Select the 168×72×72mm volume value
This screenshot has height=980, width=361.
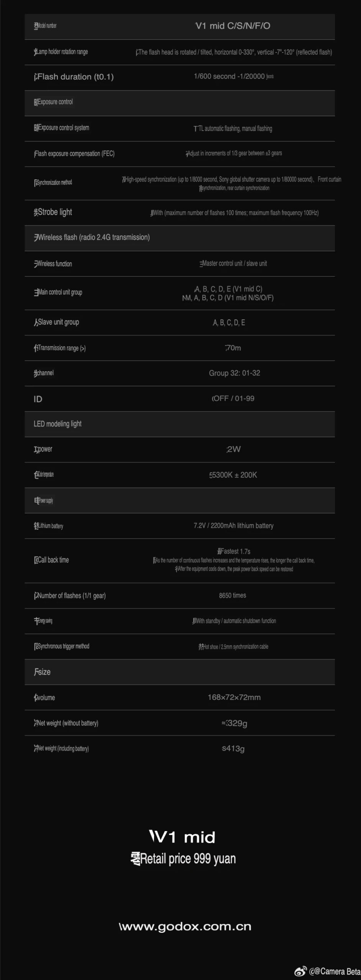click(234, 697)
